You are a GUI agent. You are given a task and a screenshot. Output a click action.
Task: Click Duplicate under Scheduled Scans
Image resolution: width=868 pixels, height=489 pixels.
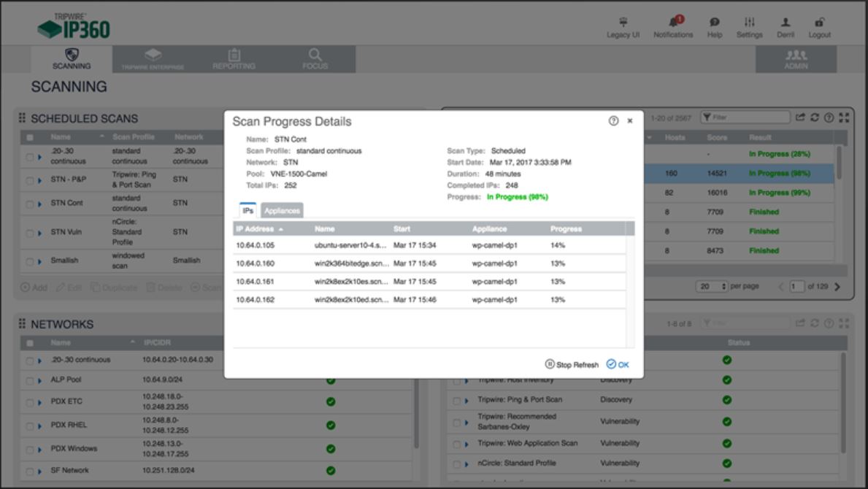click(x=113, y=288)
